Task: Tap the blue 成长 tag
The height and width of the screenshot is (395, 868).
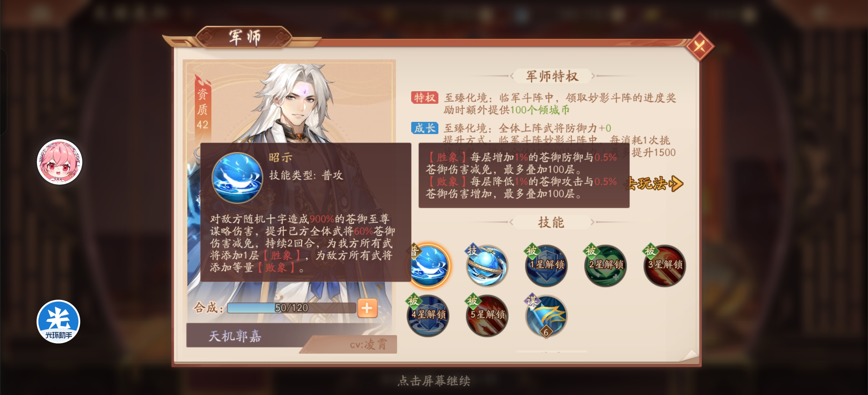Action: point(424,128)
